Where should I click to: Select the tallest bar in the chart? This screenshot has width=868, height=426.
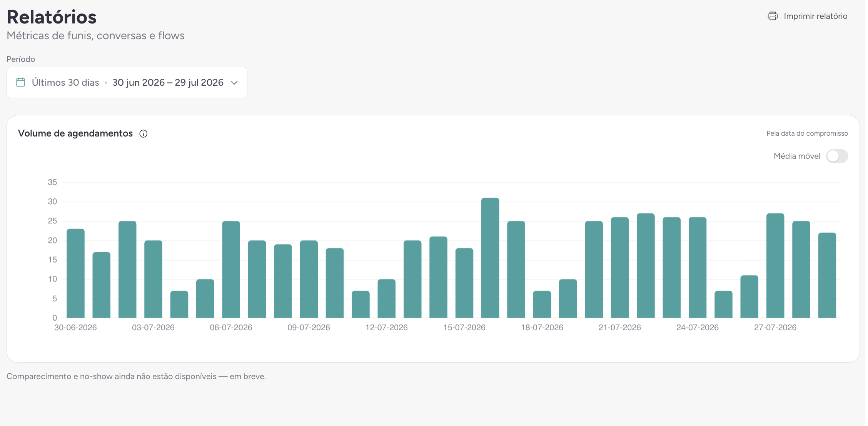(x=490, y=258)
